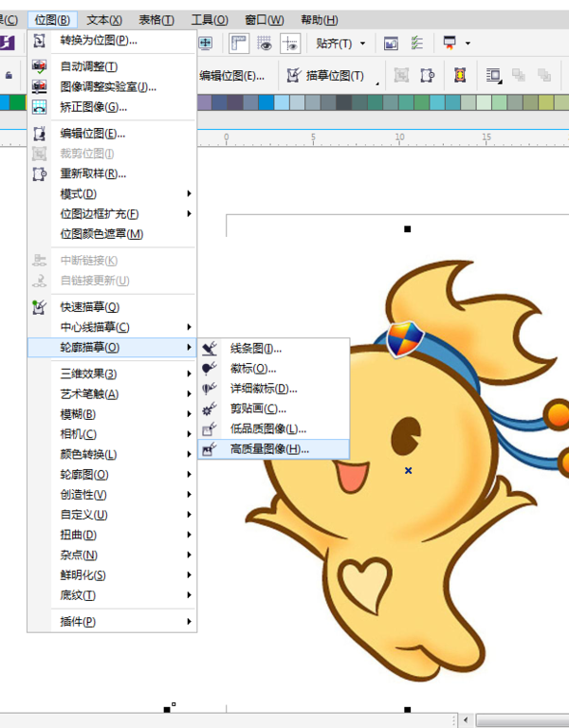Choose 转换为位图(P)... menu entry

[112, 41]
